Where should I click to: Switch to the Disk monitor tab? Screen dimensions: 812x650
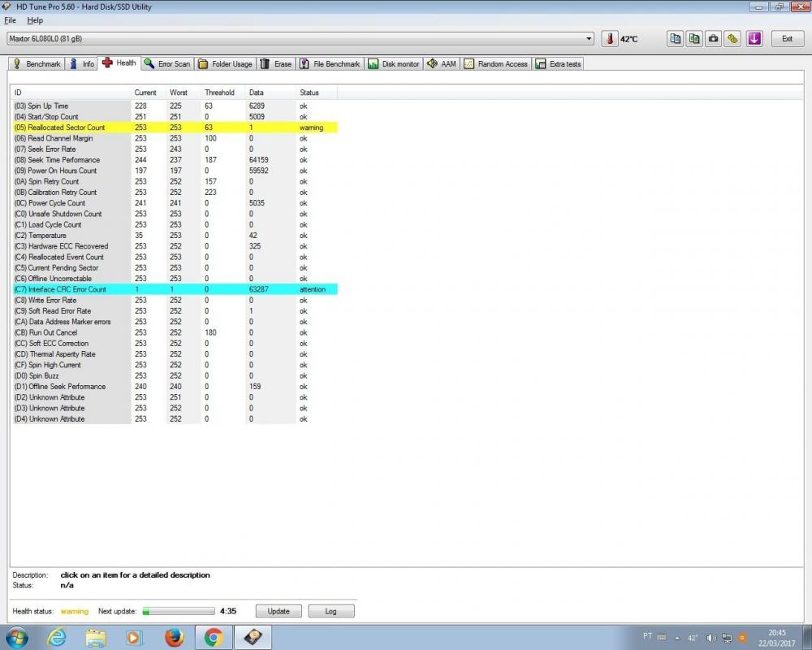pyautogui.click(x=394, y=63)
